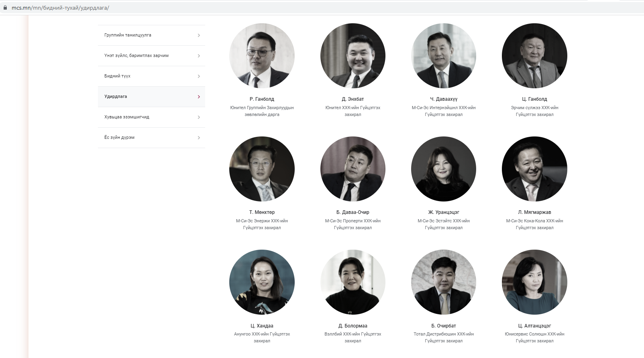Open Бидний түүх menu item
Viewport: 644px width, 358px height.
[117, 76]
